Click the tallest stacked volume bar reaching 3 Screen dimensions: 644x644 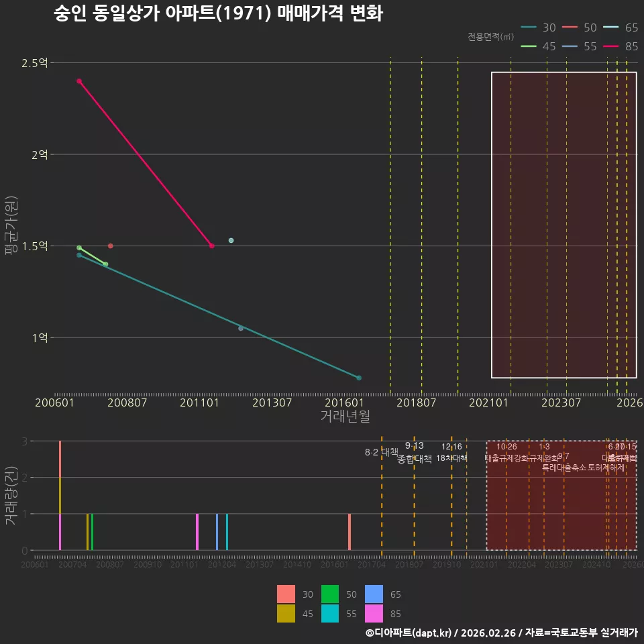click(x=60, y=495)
